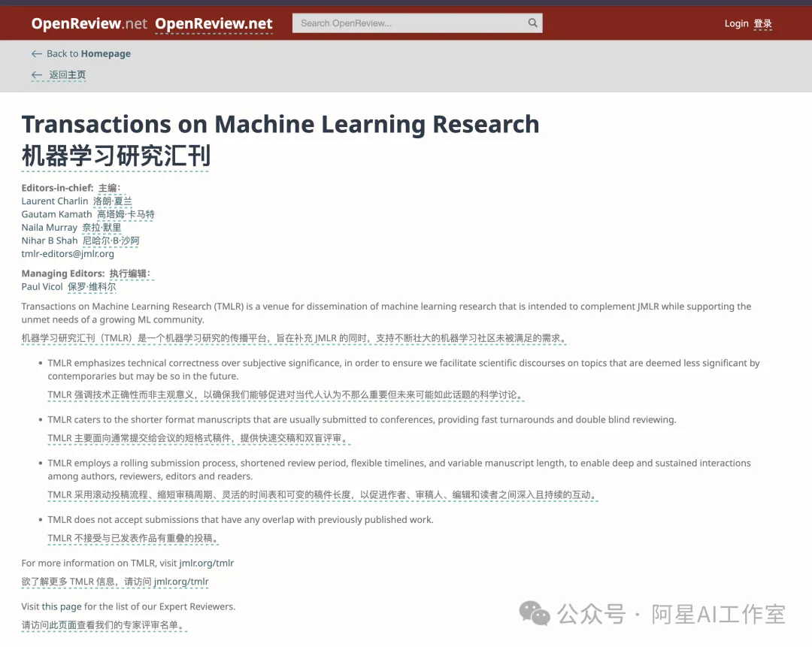
Task: Open the jmlr.org/tmlr link in Chinese line
Action: 181,582
